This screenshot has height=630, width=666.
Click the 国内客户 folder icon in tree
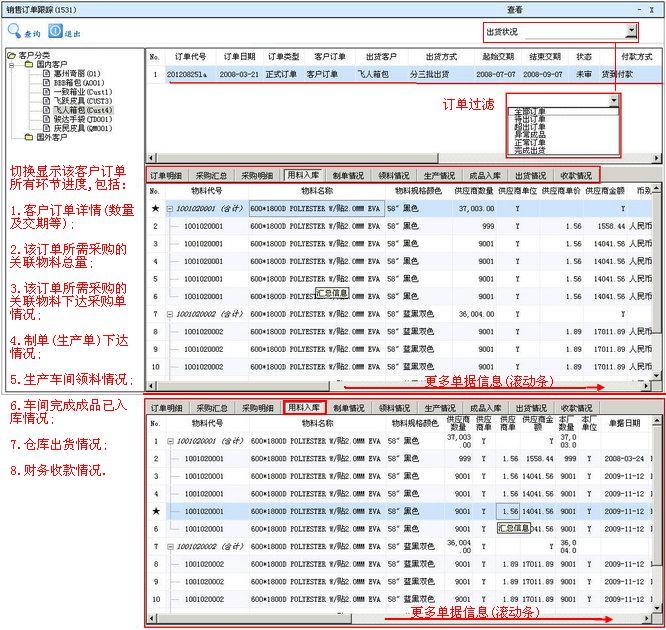[28, 65]
